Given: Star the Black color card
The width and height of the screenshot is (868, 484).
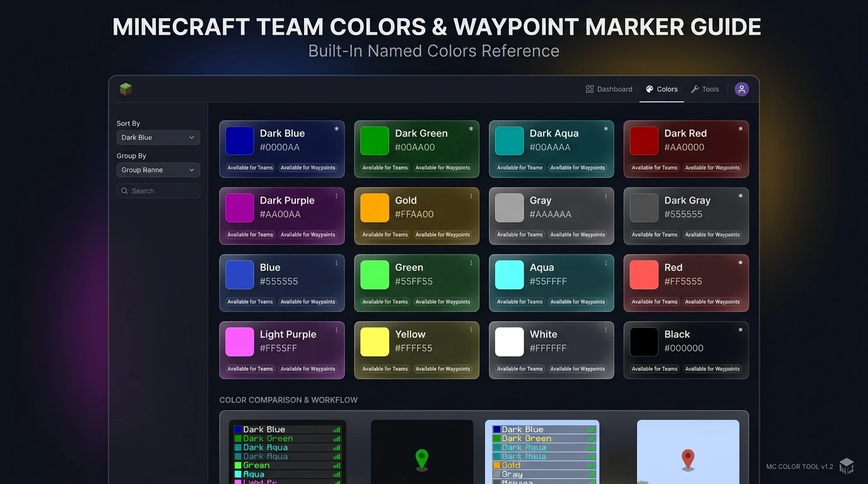Looking at the screenshot, I should 740,330.
